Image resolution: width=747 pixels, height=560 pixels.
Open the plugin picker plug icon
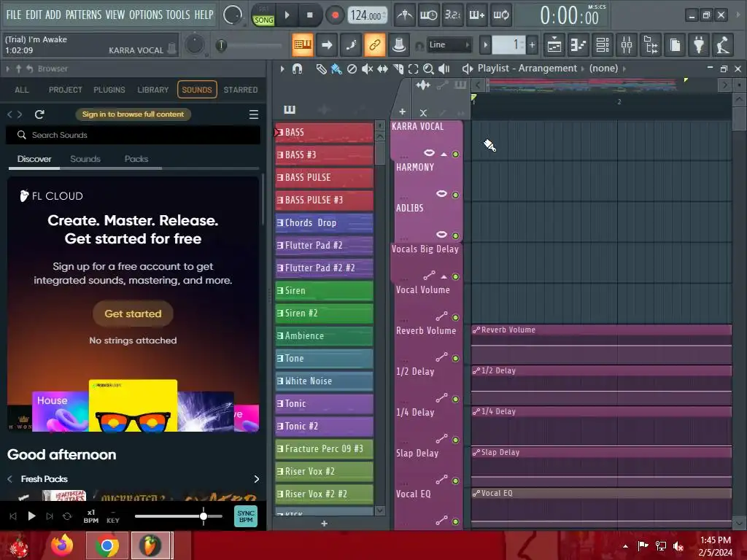pos(699,45)
